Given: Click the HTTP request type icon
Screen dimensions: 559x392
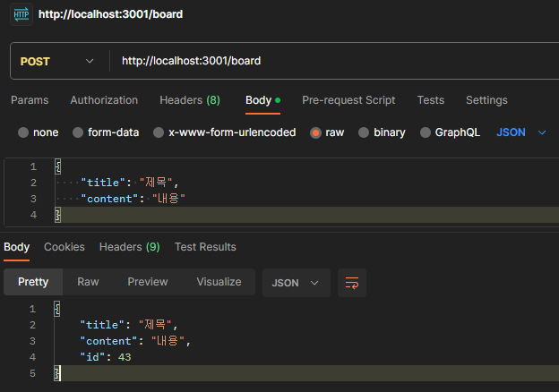Looking at the screenshot, I should (x=21, y=14).
